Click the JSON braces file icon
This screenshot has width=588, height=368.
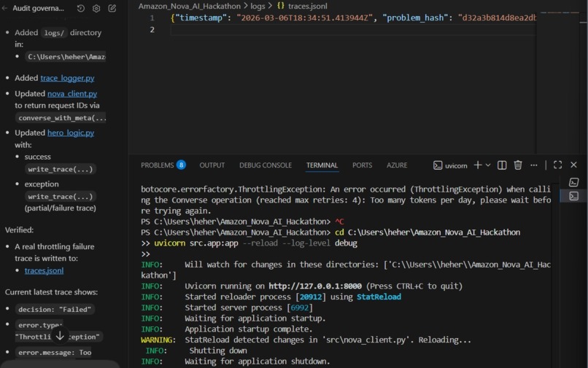(280, 6)
